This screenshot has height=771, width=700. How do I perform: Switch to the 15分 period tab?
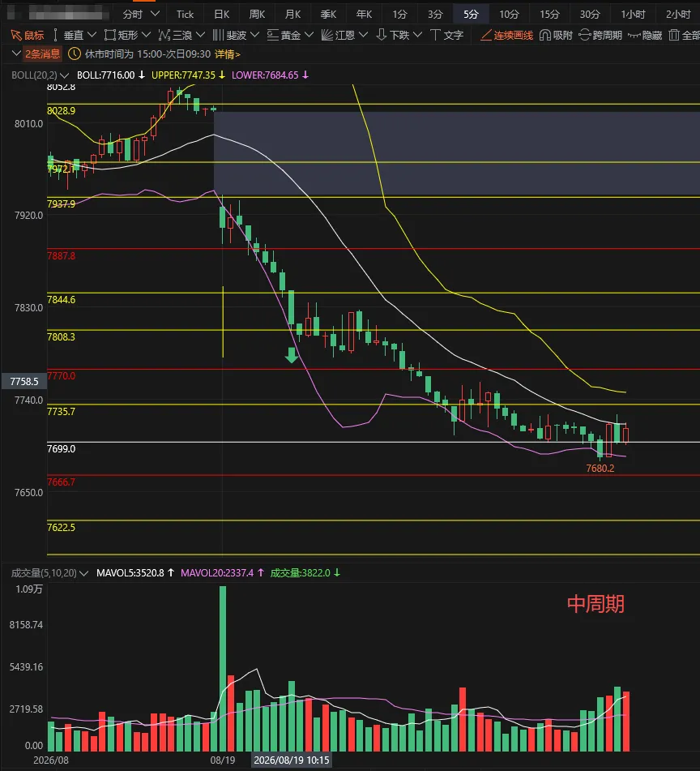(x=549, y=15)
